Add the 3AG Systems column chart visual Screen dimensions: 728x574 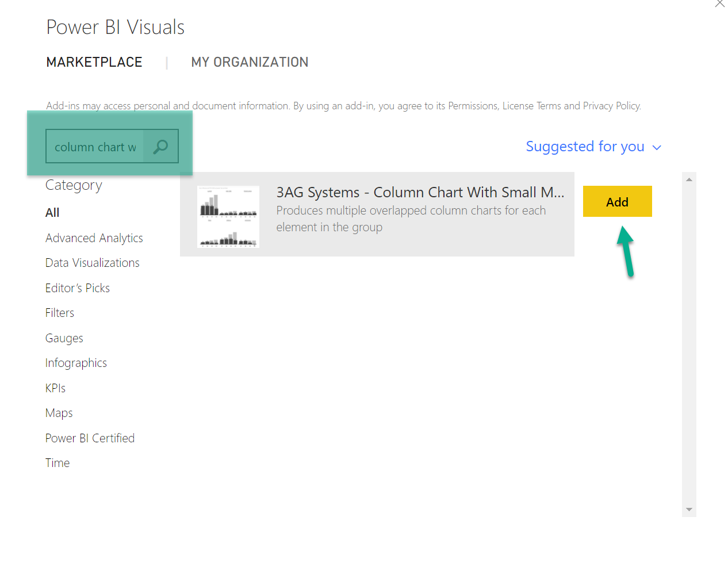[617, 201]
